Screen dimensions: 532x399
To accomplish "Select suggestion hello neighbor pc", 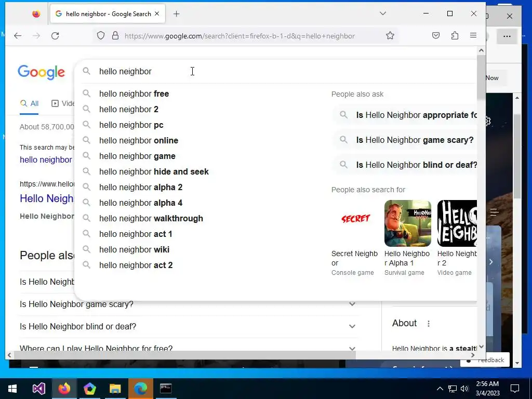I will (x=131, y=125).
